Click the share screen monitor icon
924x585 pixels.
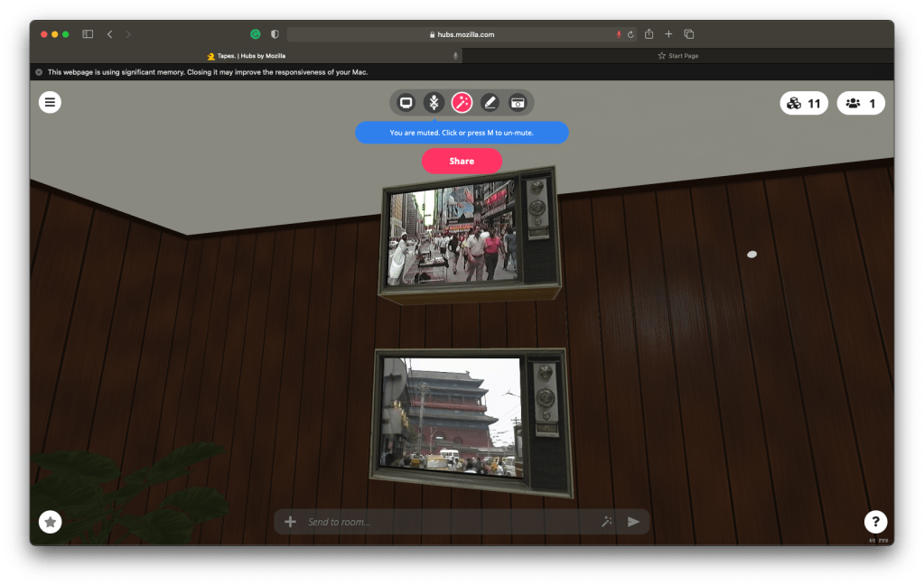406,103
